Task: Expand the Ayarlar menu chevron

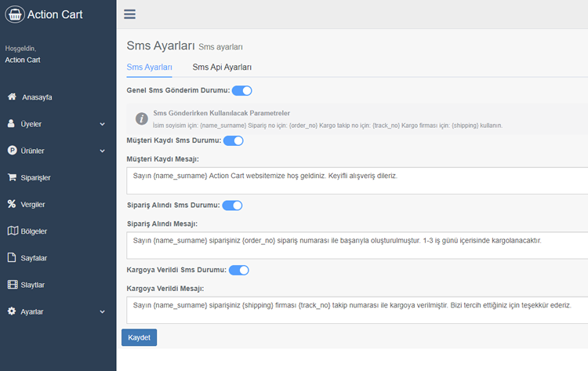Action: 103,311
